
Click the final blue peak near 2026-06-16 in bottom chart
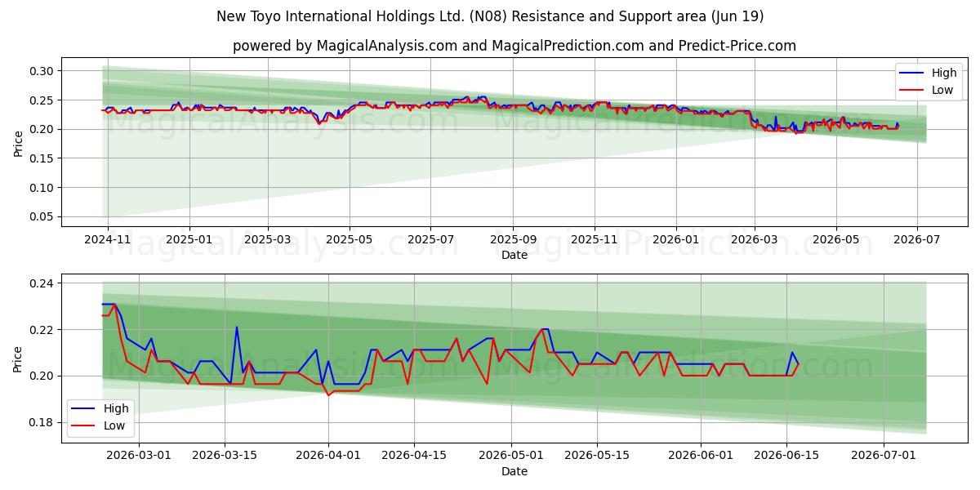pos(792,353)
